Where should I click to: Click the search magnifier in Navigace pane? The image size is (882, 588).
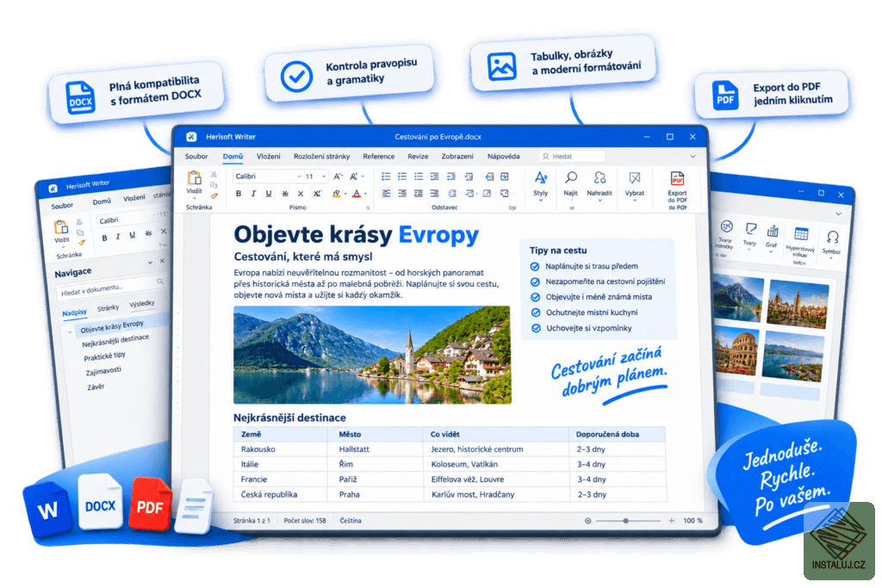click(160, 281)
